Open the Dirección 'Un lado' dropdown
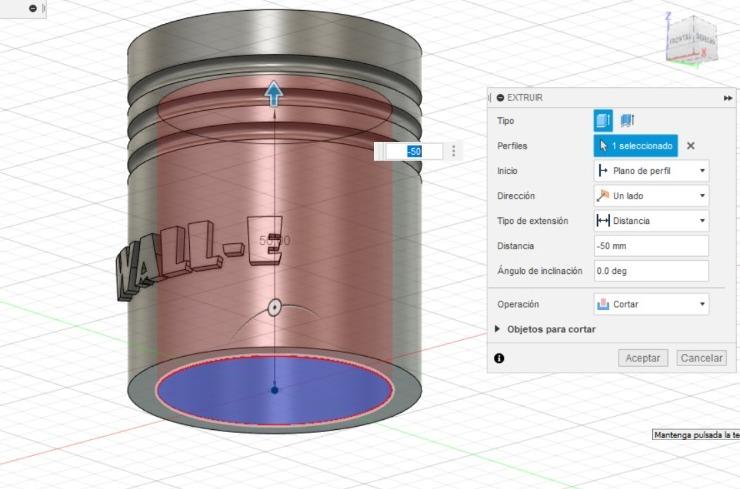 (651, 196)
